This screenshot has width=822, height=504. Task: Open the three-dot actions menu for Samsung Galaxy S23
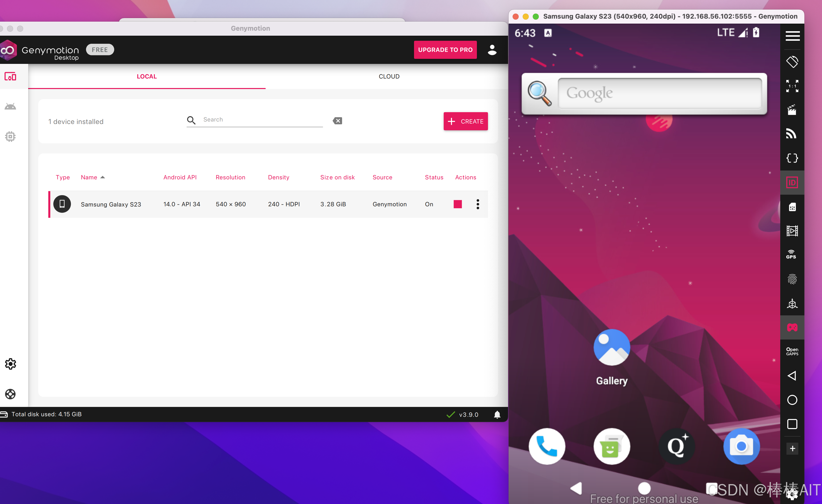click(x=478, y=204)
